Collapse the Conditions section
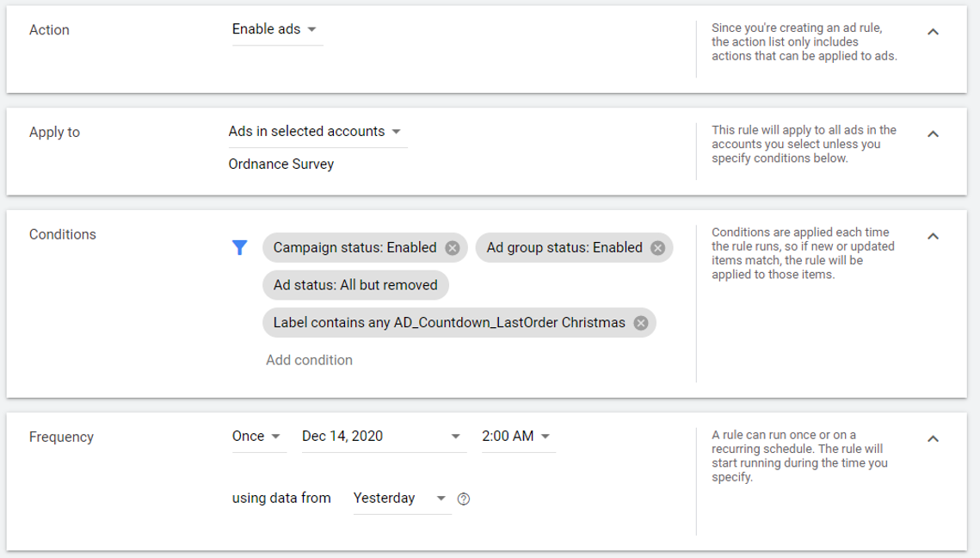 tap(934, 236)
